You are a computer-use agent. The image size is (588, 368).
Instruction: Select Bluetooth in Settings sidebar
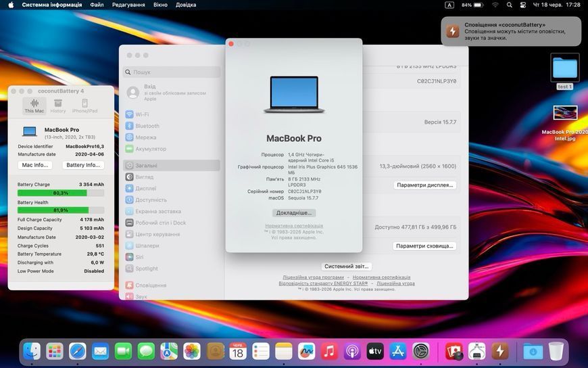tap(172, 126)
